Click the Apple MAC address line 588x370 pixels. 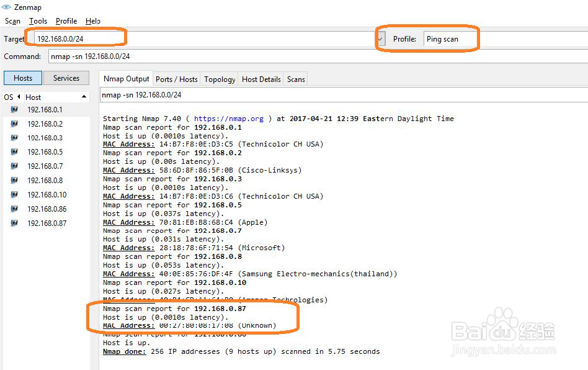pyautogui.click(x=185, y=222)
